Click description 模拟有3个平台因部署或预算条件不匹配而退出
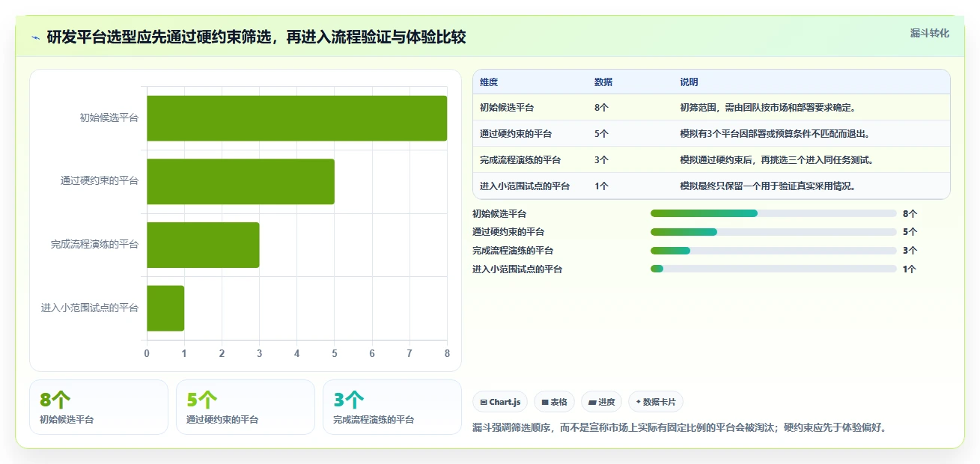The image size is (980, 464). pyautogui.click(x=774, y=134)
